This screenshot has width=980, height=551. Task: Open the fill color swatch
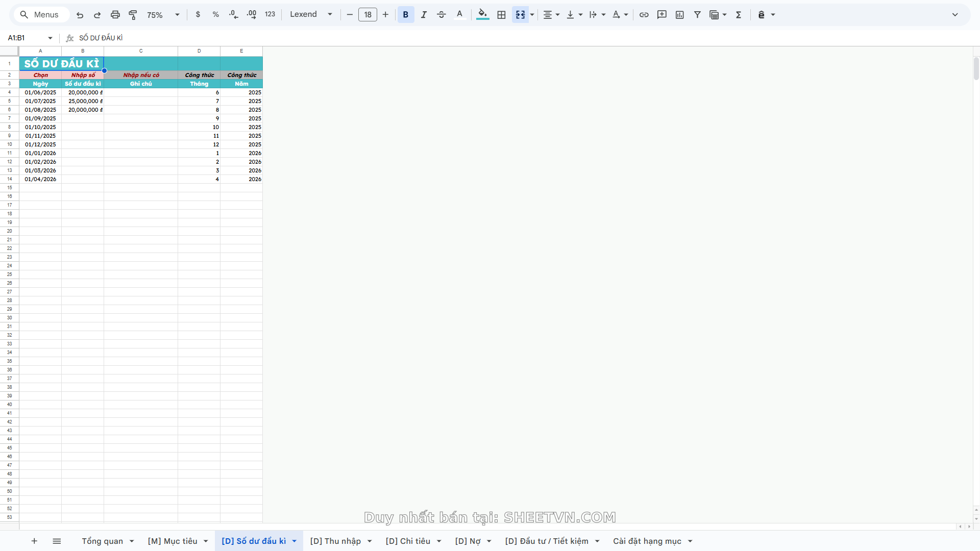pyautogui.click(x=482, y=14)
